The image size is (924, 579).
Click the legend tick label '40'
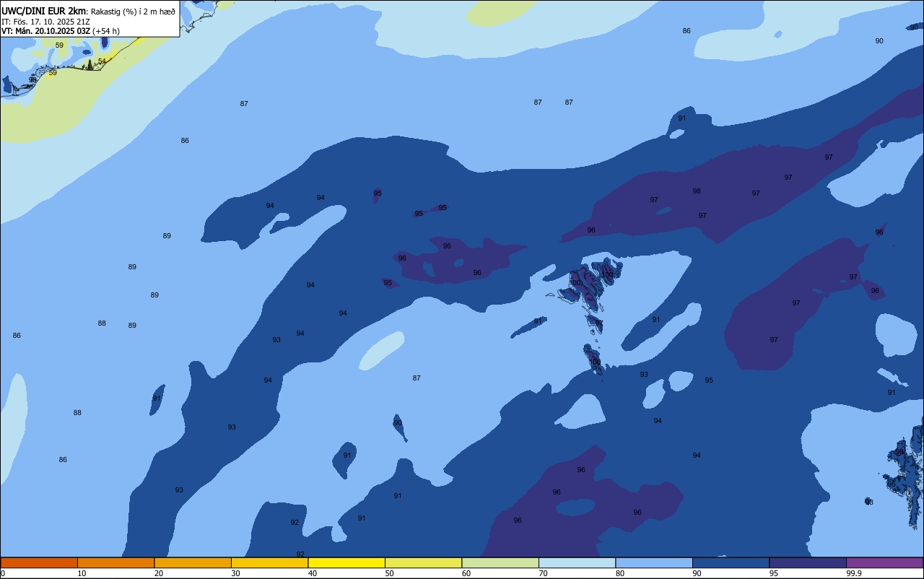click(x=313, y=573)
